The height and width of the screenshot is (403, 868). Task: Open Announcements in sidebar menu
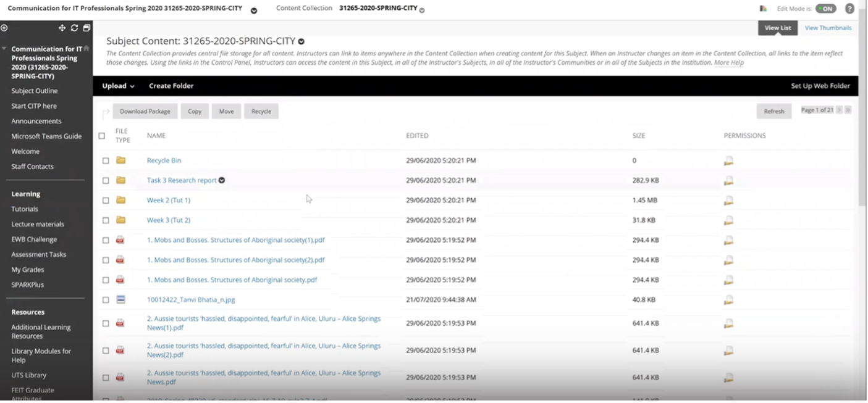(x=36, y=121)
